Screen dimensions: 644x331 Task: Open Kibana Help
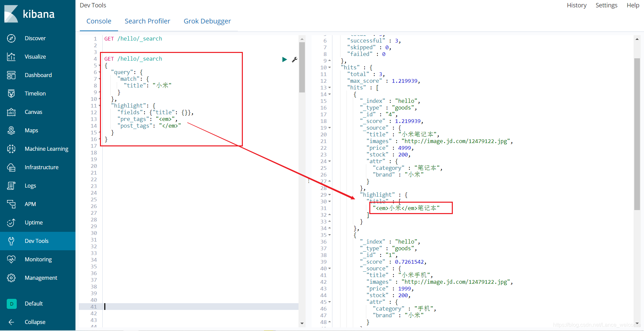coord(633,5)
